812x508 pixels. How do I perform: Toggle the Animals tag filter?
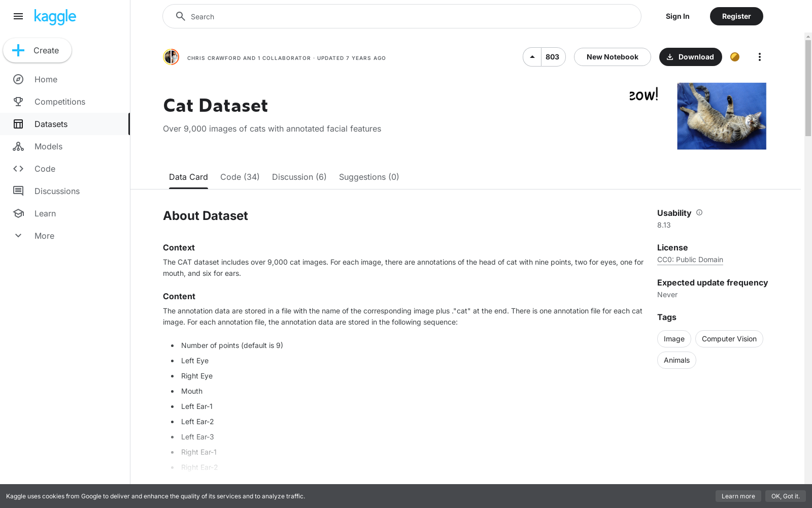click(676, 360)
